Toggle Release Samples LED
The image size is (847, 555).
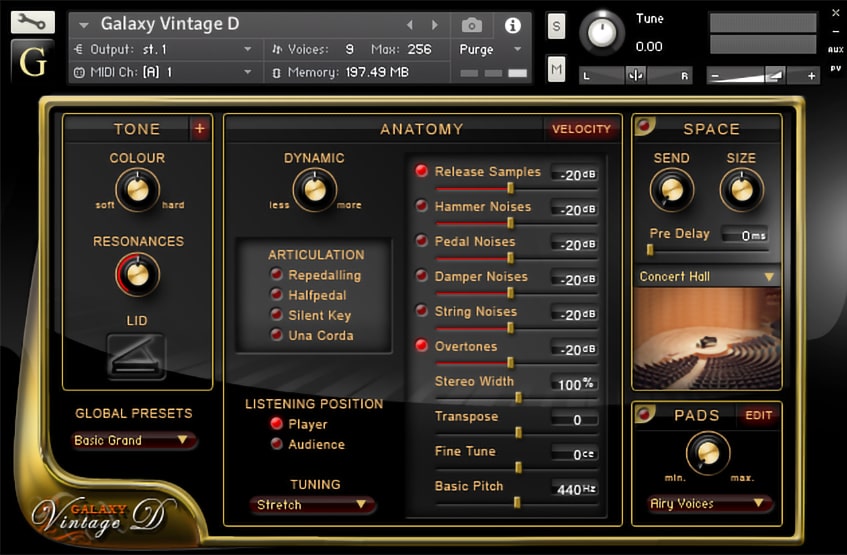click(x=421, y=171)
